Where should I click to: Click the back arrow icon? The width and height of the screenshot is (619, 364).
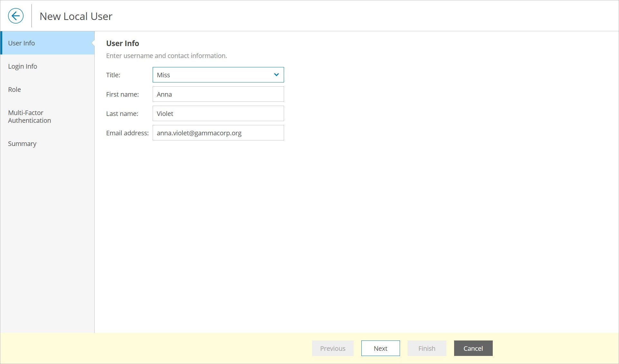tap(16, 16)
